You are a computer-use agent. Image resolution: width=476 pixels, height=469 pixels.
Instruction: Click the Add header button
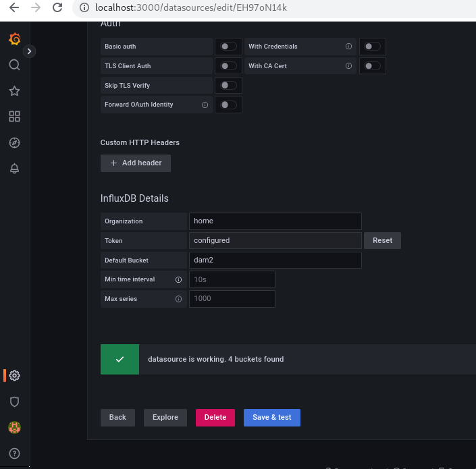(x=136, y=163)
